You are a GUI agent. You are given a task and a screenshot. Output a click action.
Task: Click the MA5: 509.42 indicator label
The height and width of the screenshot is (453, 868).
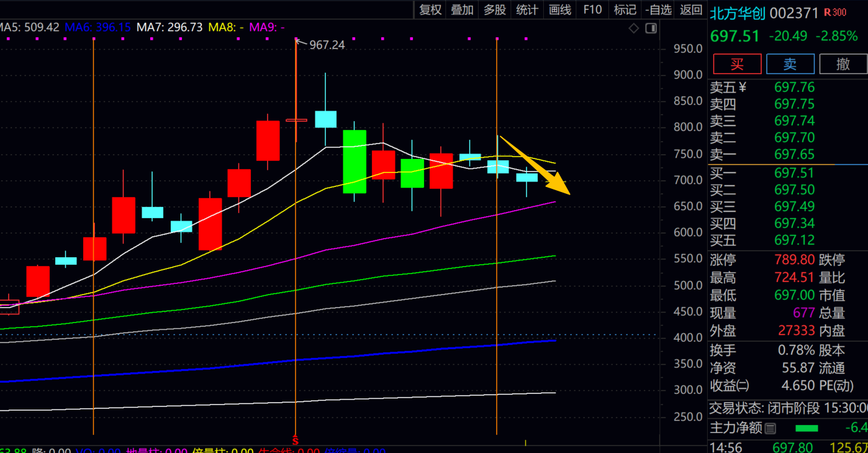30,27
